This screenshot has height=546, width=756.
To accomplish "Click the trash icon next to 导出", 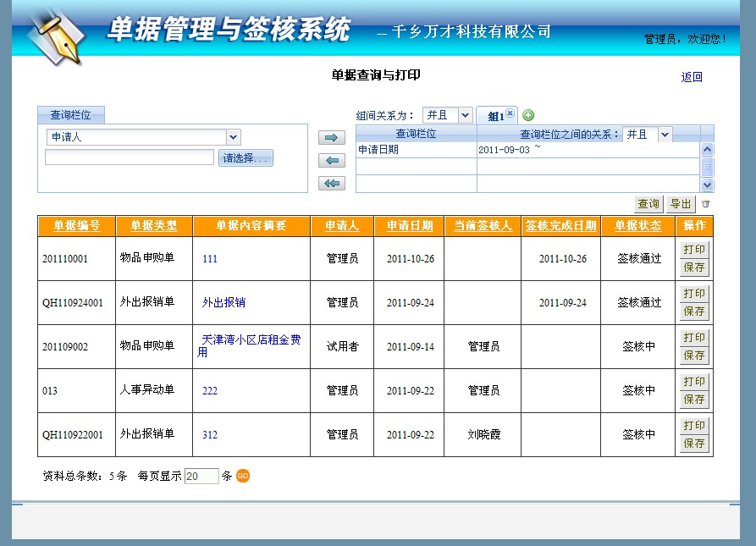I will [706, 204].
